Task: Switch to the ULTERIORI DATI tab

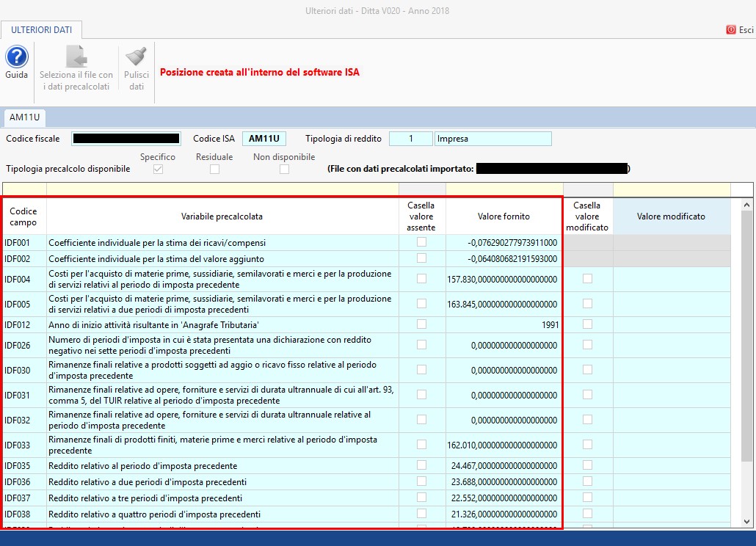Action: click(41, 30)
